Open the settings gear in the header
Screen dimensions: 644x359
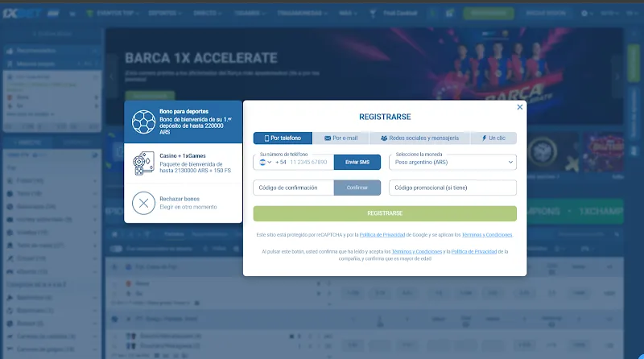[x=584, y=14]
